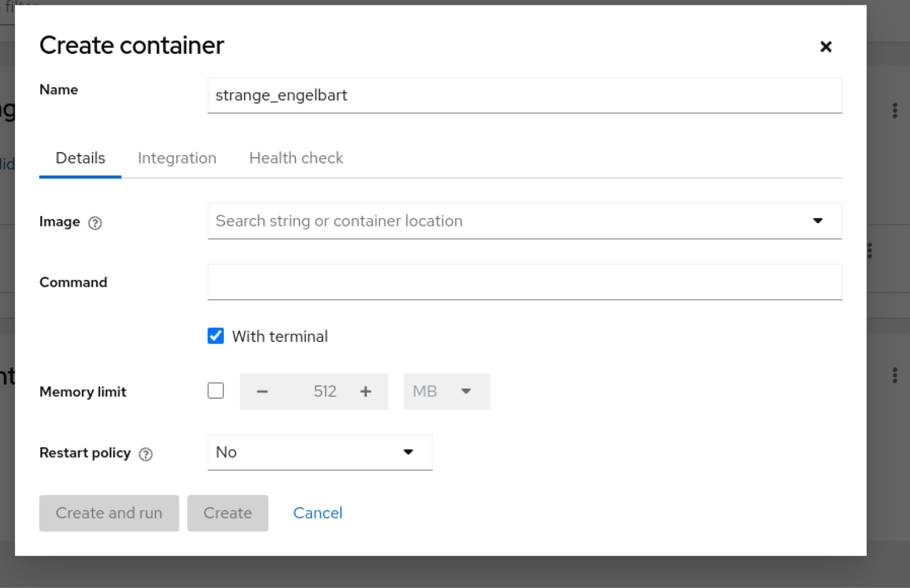
Task: Click the Command input field
Action: (524, 282)
